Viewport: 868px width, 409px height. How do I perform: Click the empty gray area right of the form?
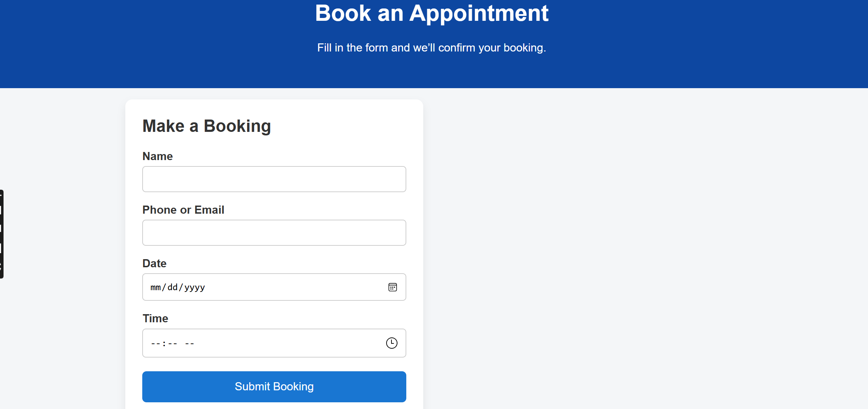tap(635, 247)
